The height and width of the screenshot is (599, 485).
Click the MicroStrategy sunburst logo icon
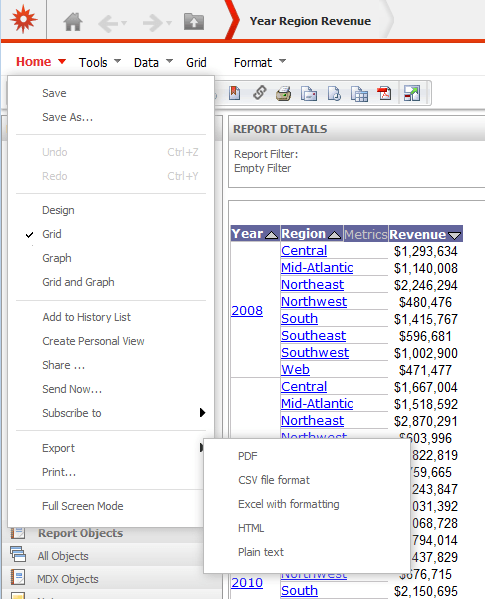[24, 19]
